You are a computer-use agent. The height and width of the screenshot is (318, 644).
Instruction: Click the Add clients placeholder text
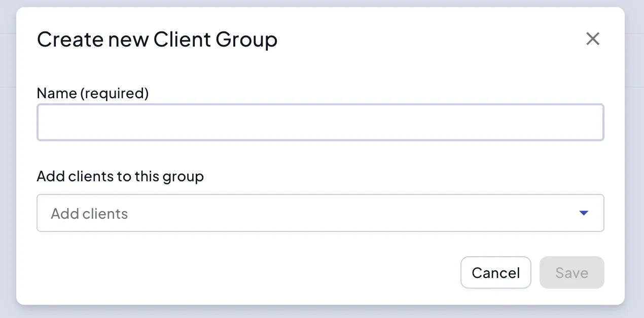click(x=89, y=213)
